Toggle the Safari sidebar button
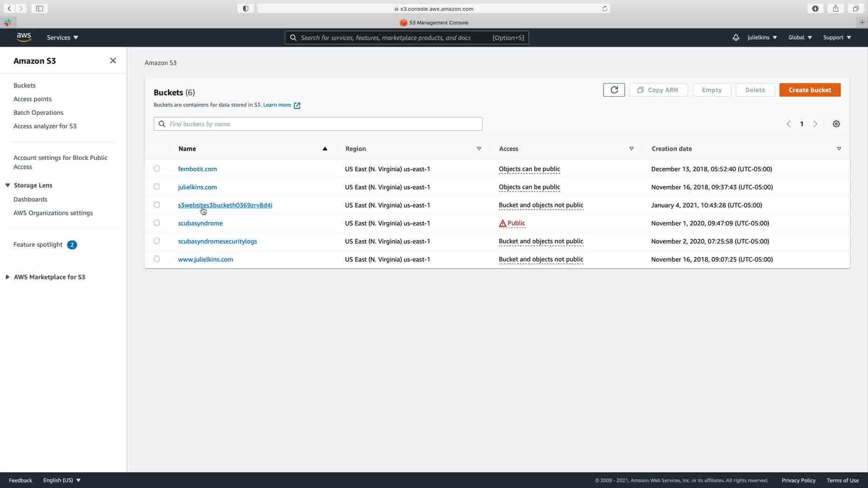The height and width of the screenshot is (488, 868). (40, 8)
